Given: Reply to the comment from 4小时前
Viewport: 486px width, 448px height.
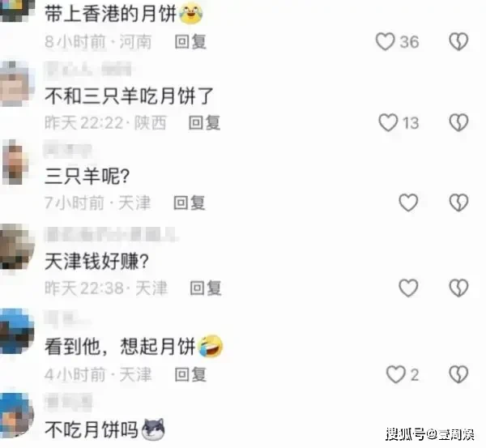Looking at the screenshot, I should 190,374.
